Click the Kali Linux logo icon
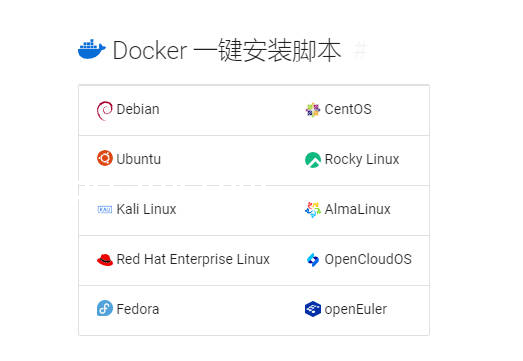523x361 pixels. 105,210
